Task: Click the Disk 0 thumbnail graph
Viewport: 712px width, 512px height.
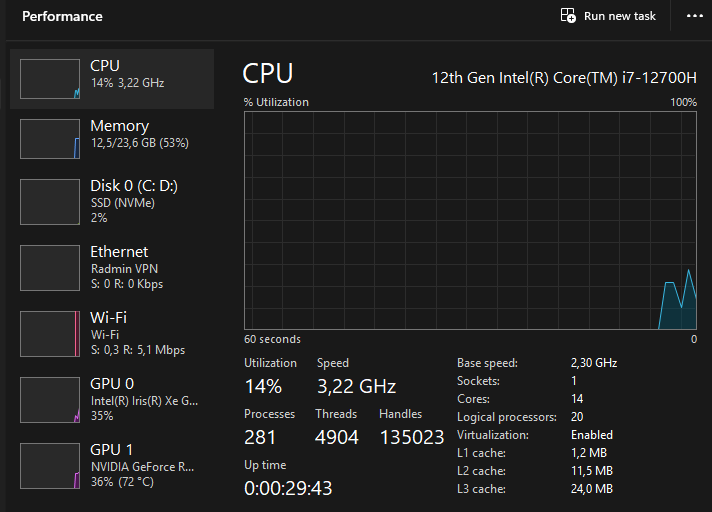Action: point(50,201)
